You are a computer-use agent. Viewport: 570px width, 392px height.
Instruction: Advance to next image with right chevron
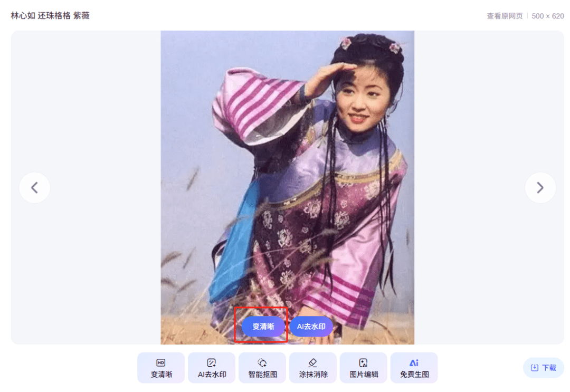click(540, 188)
